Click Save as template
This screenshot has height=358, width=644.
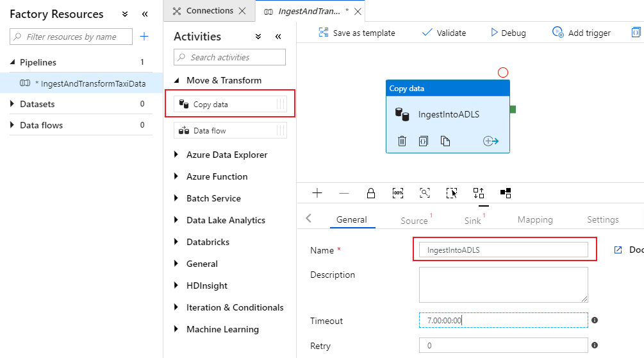pos(357,33)
